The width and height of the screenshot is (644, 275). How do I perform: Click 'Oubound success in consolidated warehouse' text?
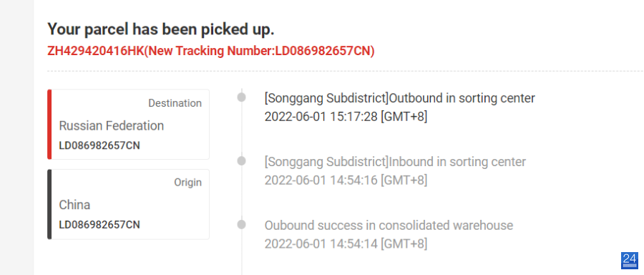click(x=389, y=226)
